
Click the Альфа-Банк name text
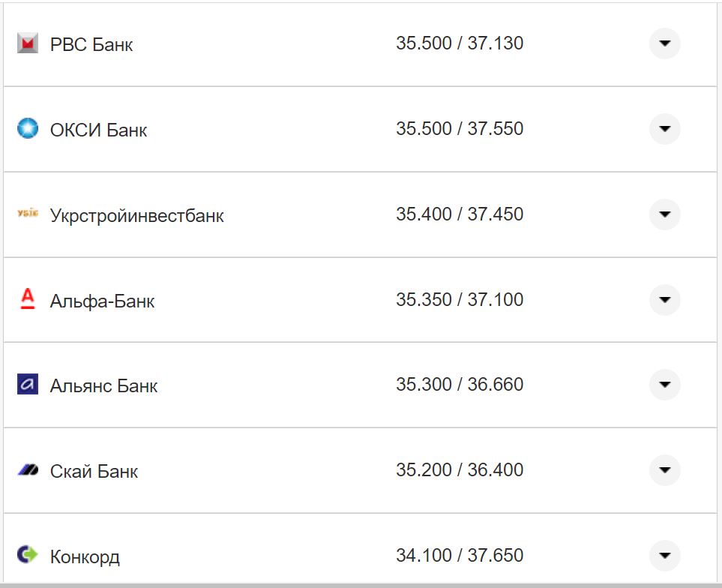pyautogui.click(x=102, y=301)
